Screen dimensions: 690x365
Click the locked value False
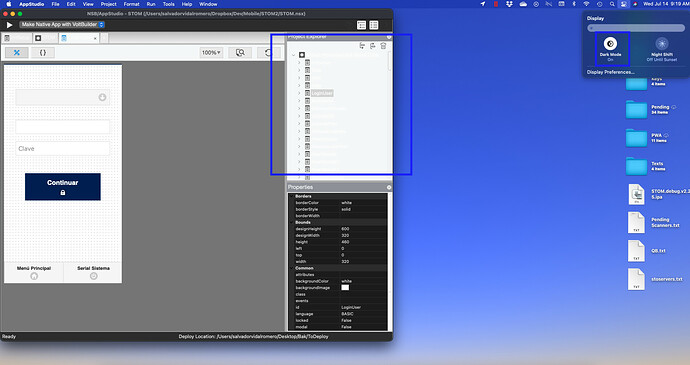point(346,321)
